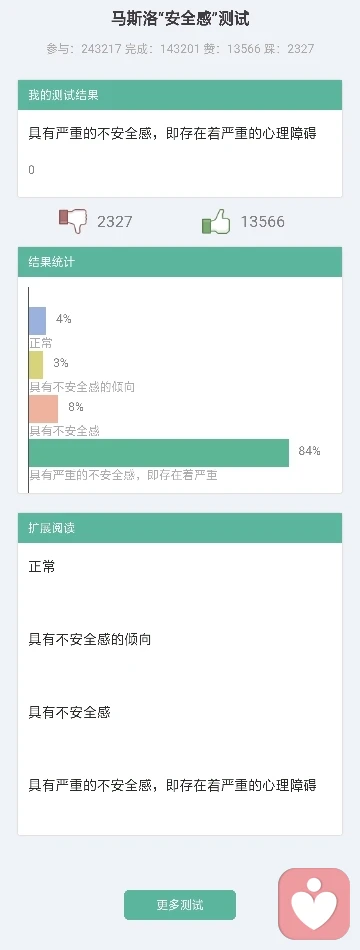Tap the pink heart floating app icon
360x950 pixels.
[314, 904]
